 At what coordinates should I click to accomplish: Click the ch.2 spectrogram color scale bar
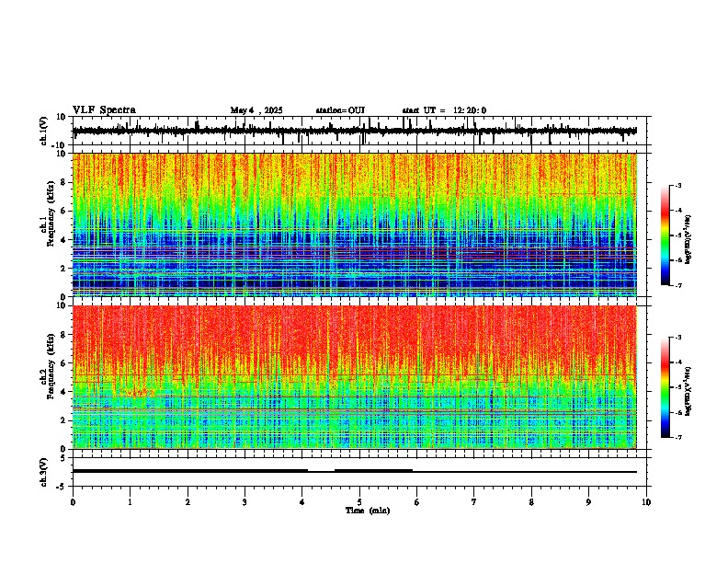point(665,387)
